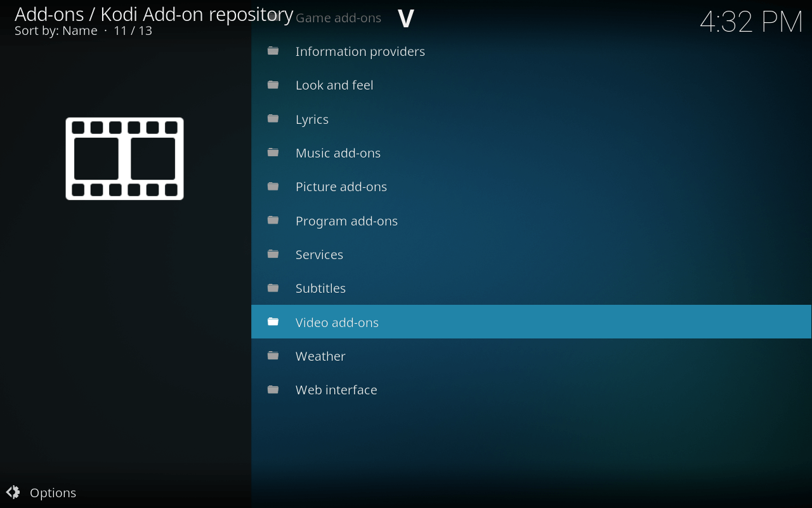
Task: Click the folder icon beside Services
Action: click(x=273, y=254)
